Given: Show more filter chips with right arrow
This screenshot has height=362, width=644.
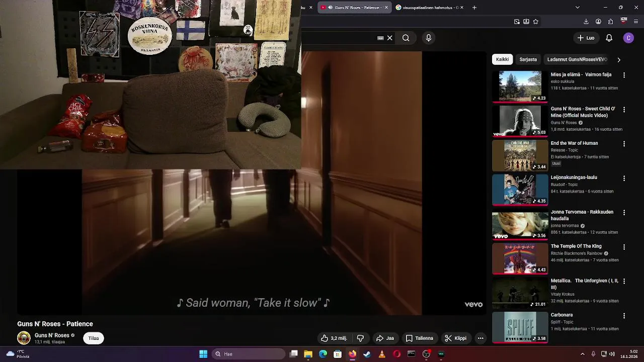Looking at the screenshot, I should [x=619, y=59].
